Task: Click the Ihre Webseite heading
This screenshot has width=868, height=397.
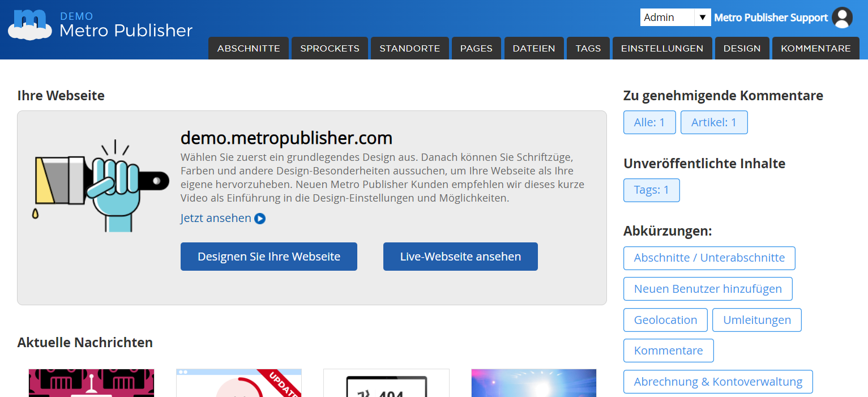Action: point(61,96)
